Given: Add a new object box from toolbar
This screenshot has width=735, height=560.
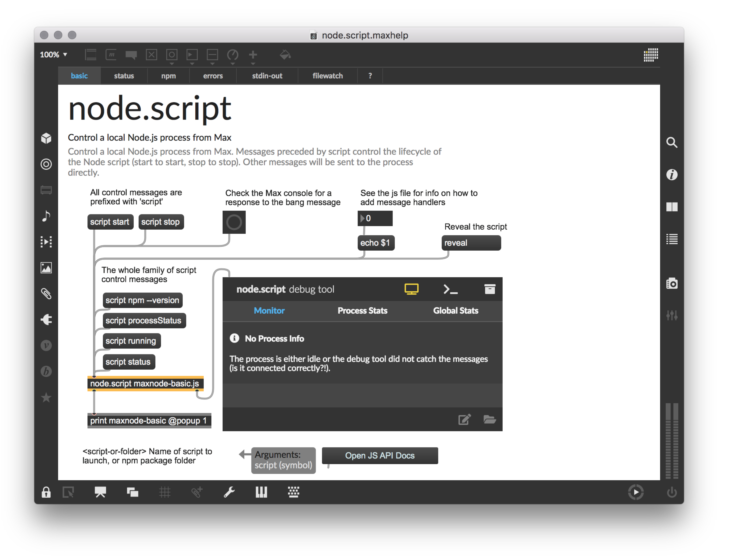Looking at the screenshot, I should pos(91,54).
